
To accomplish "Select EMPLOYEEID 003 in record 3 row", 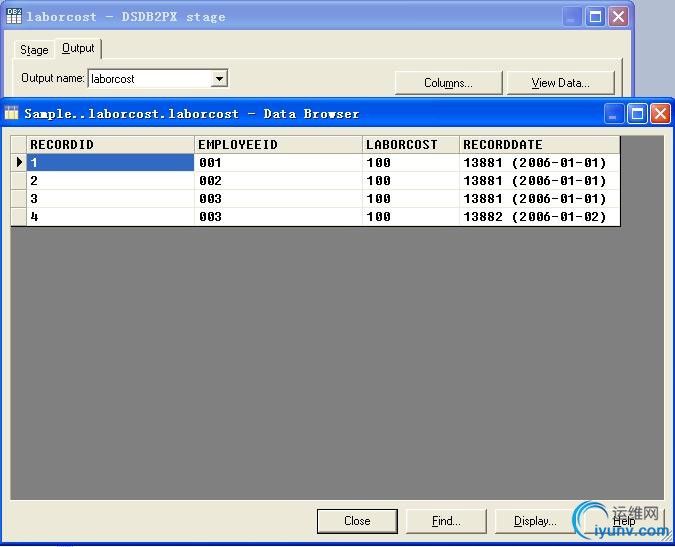I will [278, 198].
